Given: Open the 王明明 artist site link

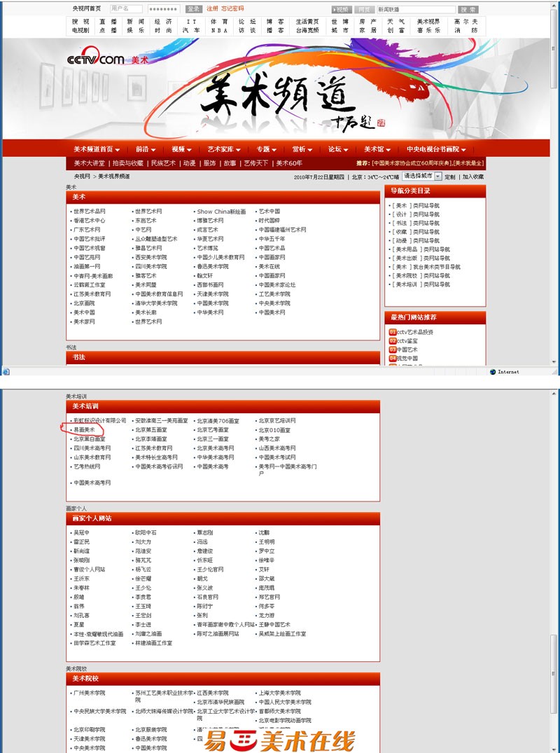Looking at the screenshot, I should coord(266,541).
